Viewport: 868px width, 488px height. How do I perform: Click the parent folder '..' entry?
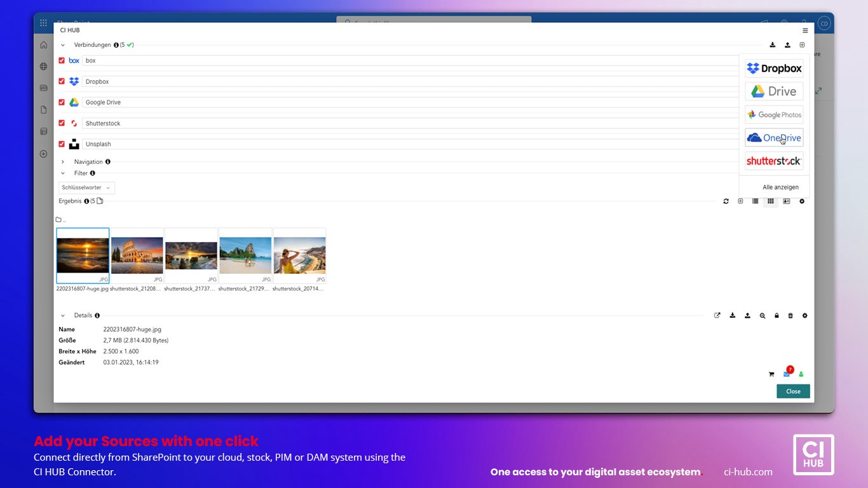(x=61, y=220)
